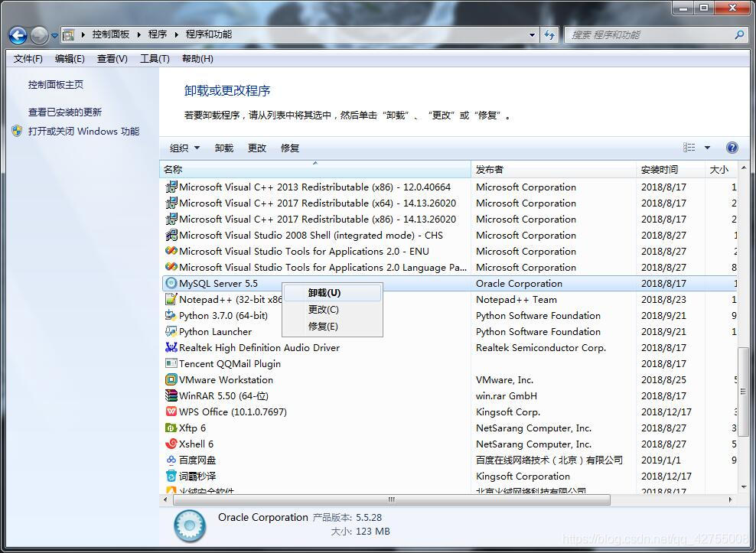Click the Tencent QQMail Plugin icon
This screenshot has height=553, width=756.
171,363
